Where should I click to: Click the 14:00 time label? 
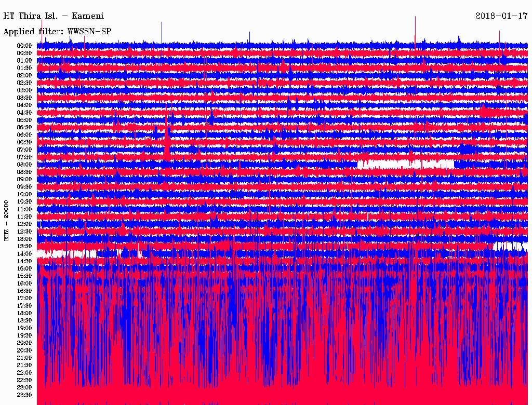tap(24, 254)
